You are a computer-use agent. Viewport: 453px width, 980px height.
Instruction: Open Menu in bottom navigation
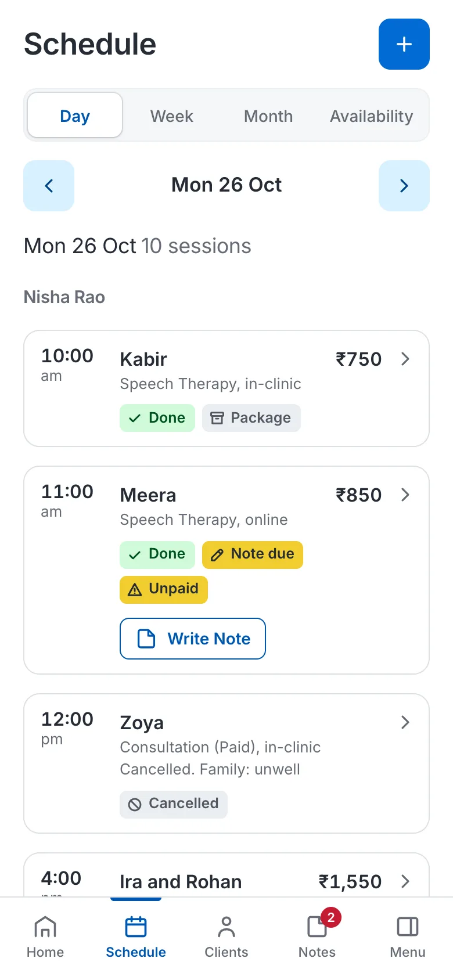408,937
